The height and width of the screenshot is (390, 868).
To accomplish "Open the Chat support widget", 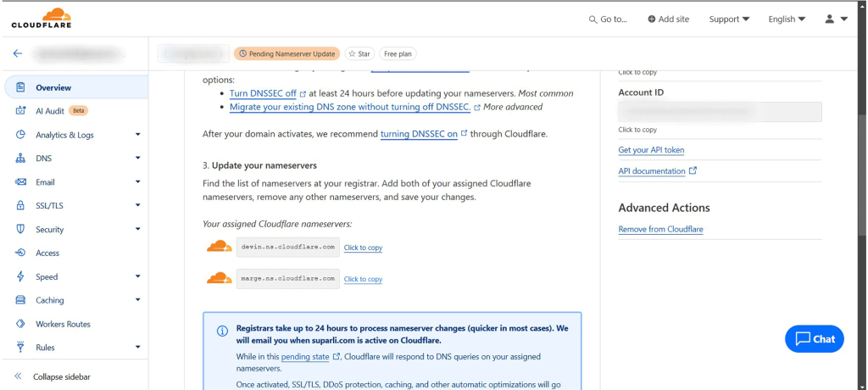I will (x=814, y=338).
